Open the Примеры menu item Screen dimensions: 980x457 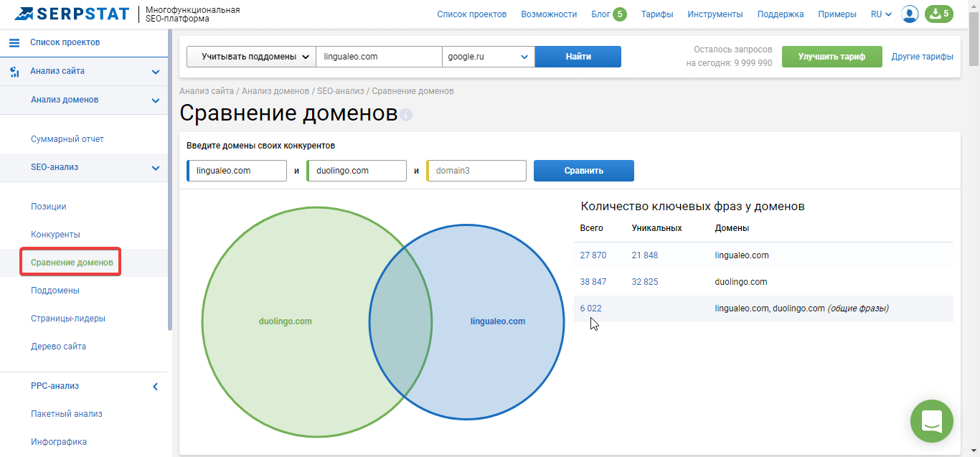point(837,14)
